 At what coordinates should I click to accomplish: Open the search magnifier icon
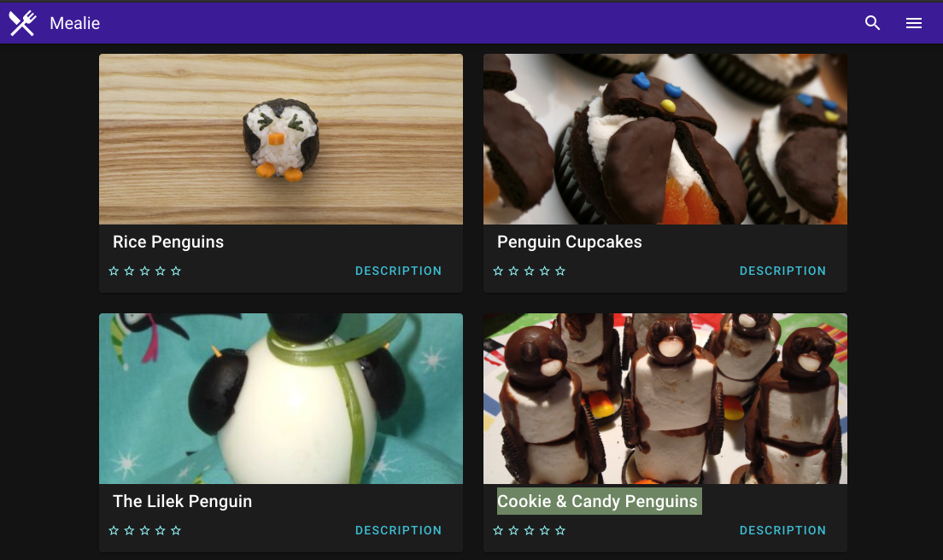coord(872,23)
